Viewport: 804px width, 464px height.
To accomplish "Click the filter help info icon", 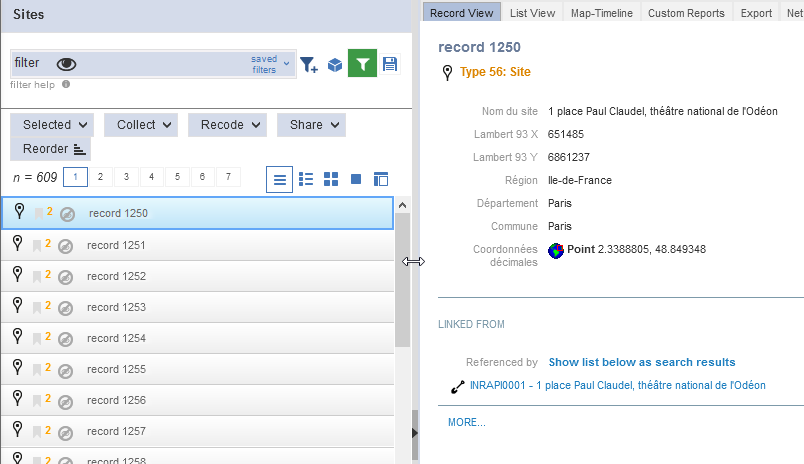I will 66,84.
